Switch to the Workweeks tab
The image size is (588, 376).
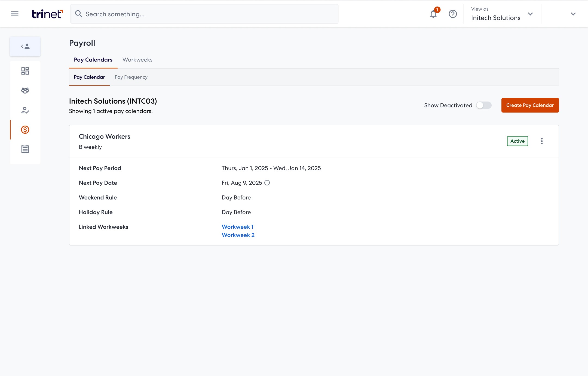(137, 60)
